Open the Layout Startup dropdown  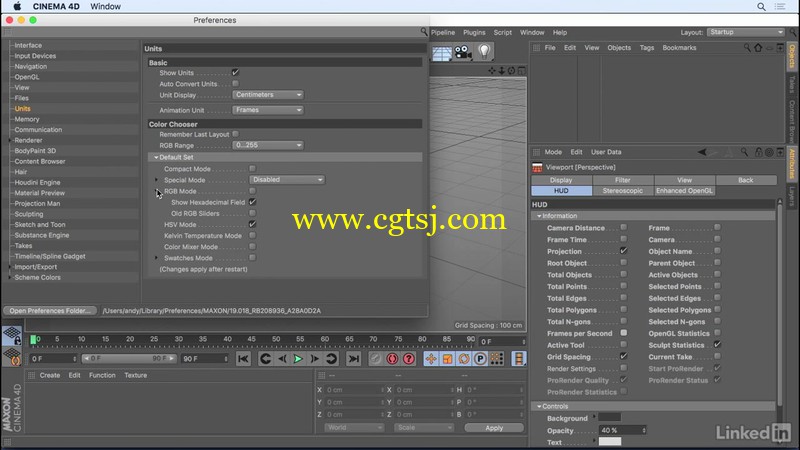pyautogui.click(x=745, y=32)
